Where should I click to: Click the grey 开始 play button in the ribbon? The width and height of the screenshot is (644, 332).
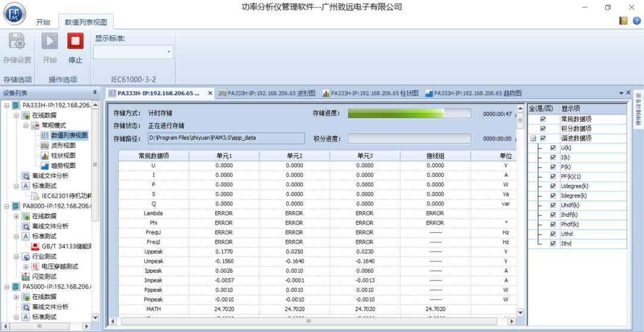click(49, 48)
